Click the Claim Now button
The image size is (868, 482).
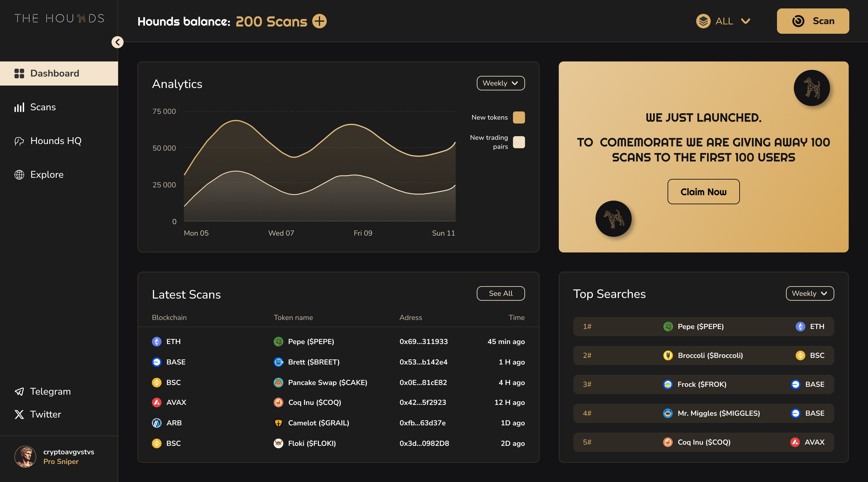(703, 192)
